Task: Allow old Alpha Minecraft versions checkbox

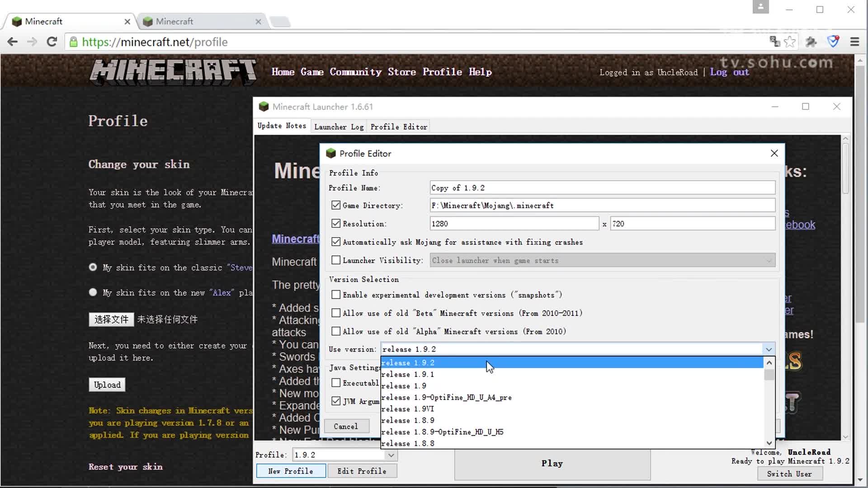Action: [335, 331]
